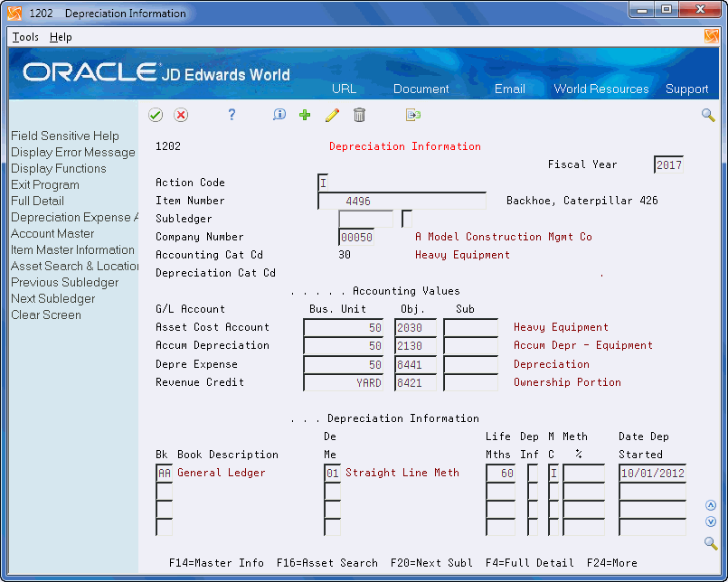
Task: Click the application icon in title bar
Action: (x=14, y=13)
